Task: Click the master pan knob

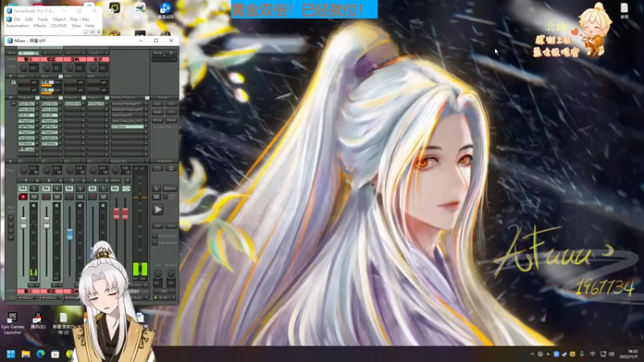Action: 116,170
